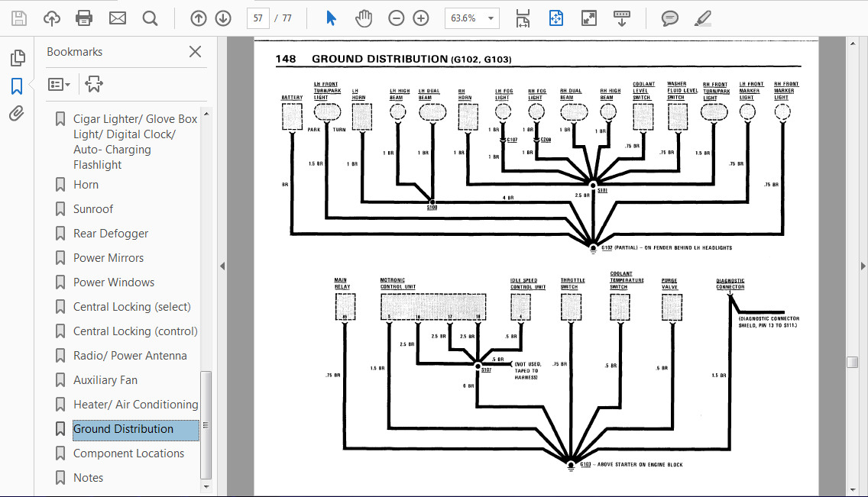Open the comment tool
Viewport: 868px width, 497px height.
[x=669, y=18]
